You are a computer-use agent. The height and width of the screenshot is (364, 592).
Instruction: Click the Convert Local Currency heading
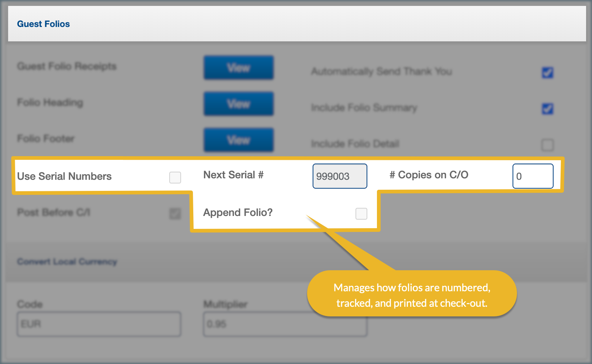tap(67, 262)
